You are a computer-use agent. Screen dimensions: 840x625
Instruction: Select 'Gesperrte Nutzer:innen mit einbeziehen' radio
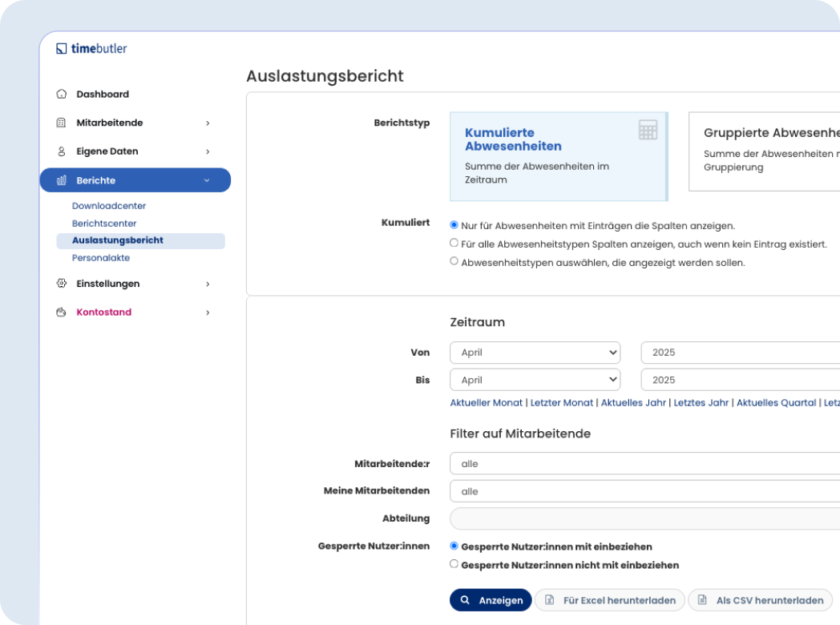tap(454, 546)
